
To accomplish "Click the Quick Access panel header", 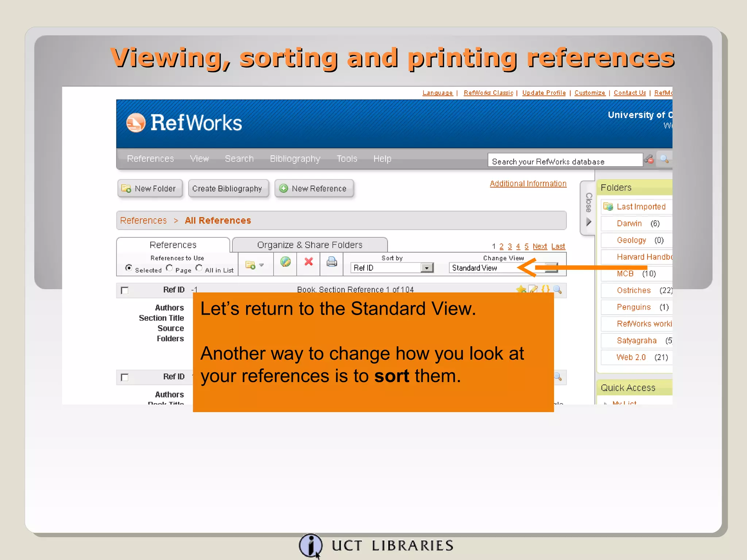I will (x=635, y=388).
